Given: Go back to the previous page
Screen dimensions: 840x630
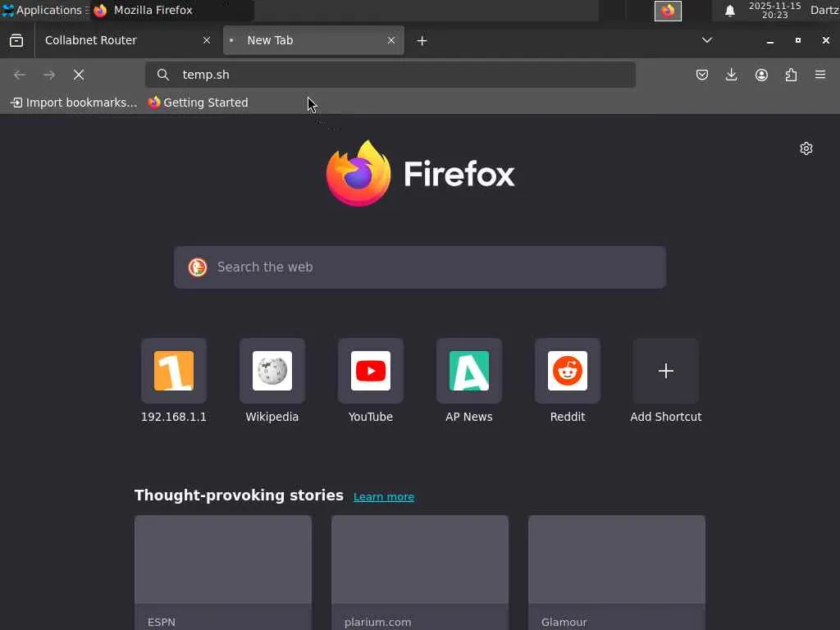Looking at the screenshot, I should pos(20,75).
